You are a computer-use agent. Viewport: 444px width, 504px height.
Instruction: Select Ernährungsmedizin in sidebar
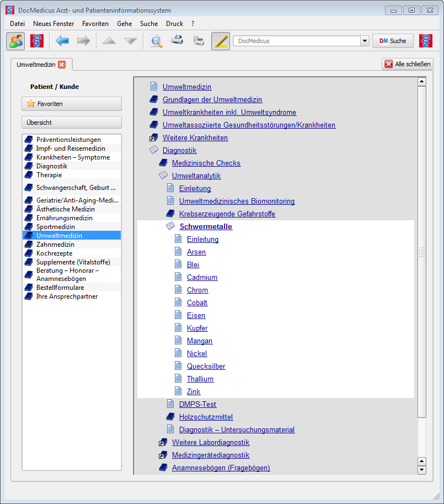coord(72,218)
